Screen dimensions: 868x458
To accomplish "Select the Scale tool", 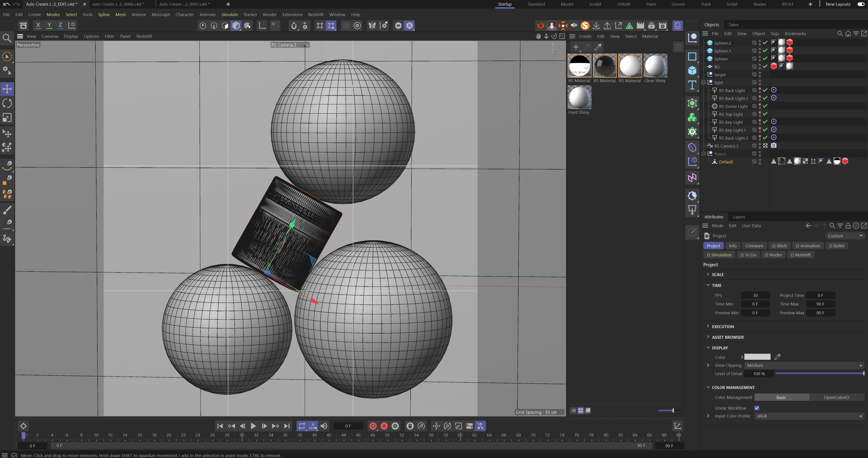I will 7,118.
